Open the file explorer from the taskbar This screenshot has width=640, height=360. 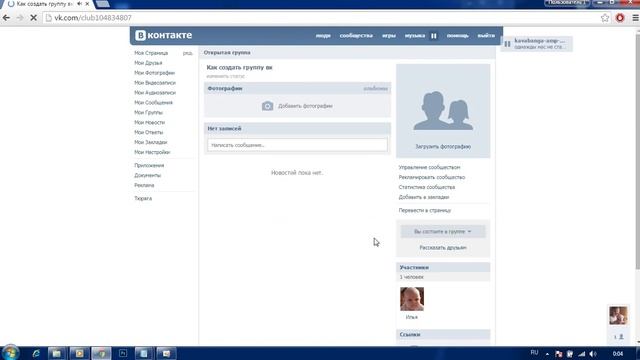pos(57,353)
